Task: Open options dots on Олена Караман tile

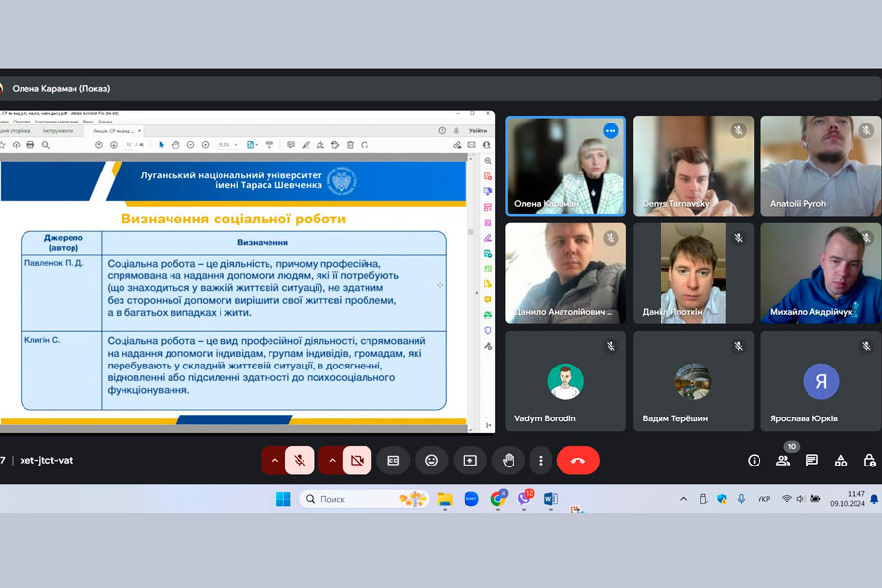Action: (611, 130)
